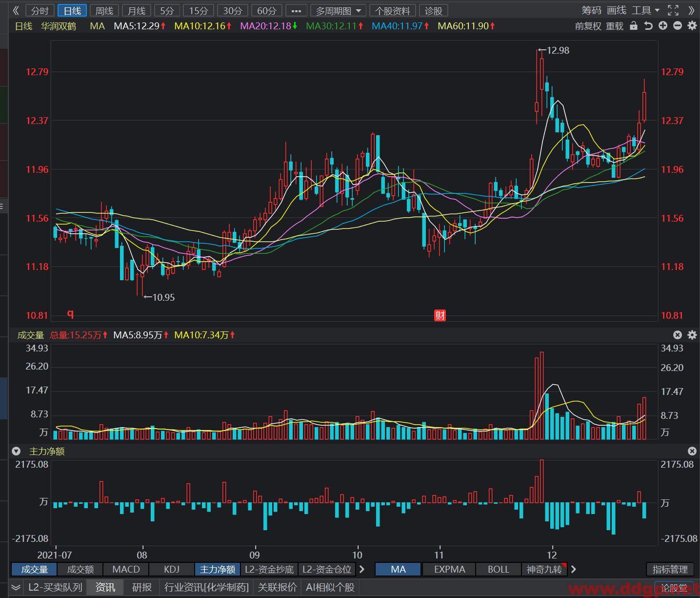This screenshot has width=700, height=598.
Task: Zoom out with the minus circle icon
Action: coord(678,26)
